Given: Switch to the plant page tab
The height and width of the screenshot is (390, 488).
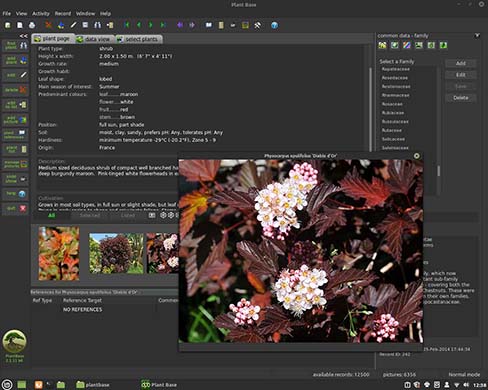Looking at the screenshot, I should [53, 39].
